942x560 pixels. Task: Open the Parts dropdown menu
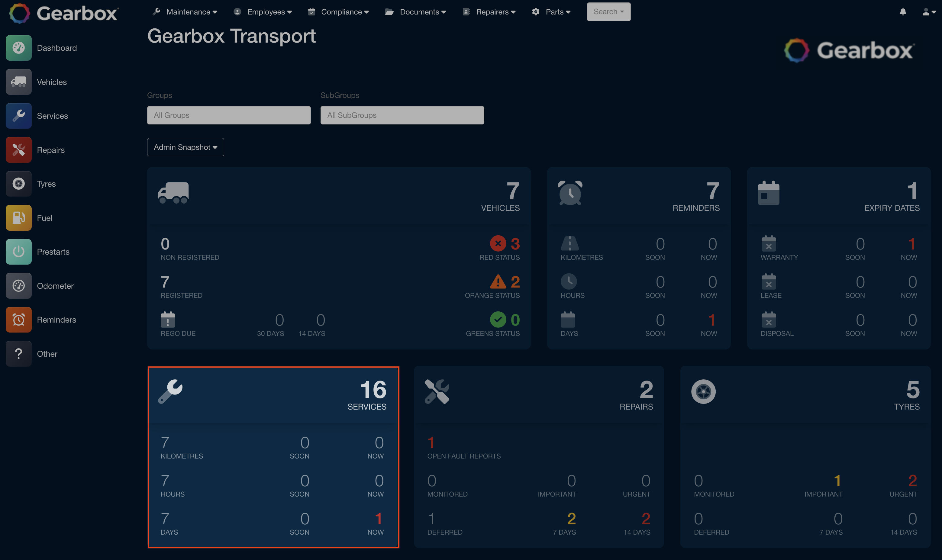click(551, 12)
